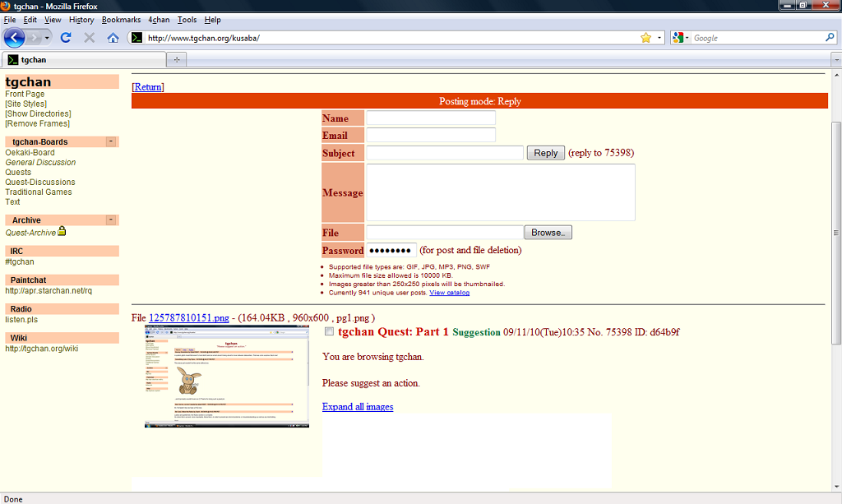The width and height of the screenshot is (842, 504).
Task: Click the search magnifier icon
Action: click(x=830, y=38)
